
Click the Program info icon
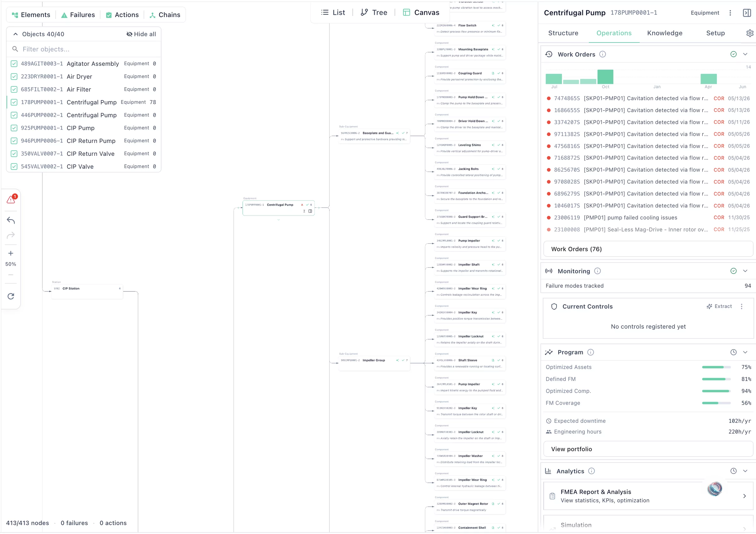point(591,352)
